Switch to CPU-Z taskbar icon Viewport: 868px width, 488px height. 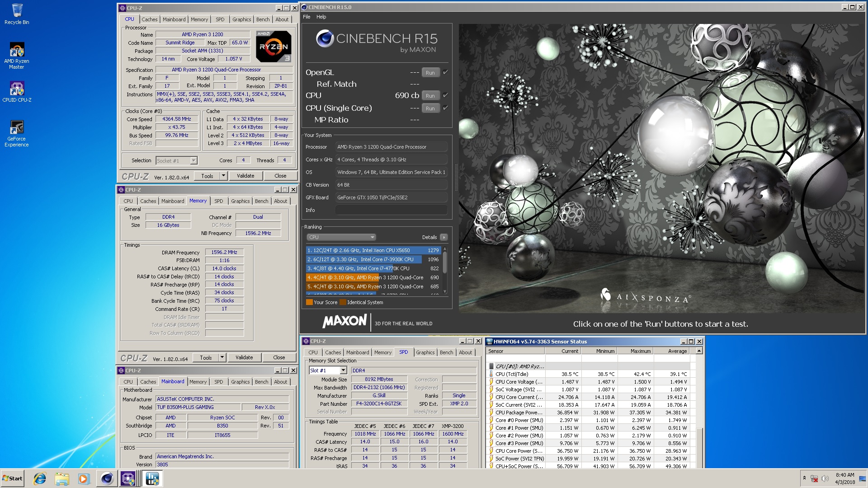(128, 479)
